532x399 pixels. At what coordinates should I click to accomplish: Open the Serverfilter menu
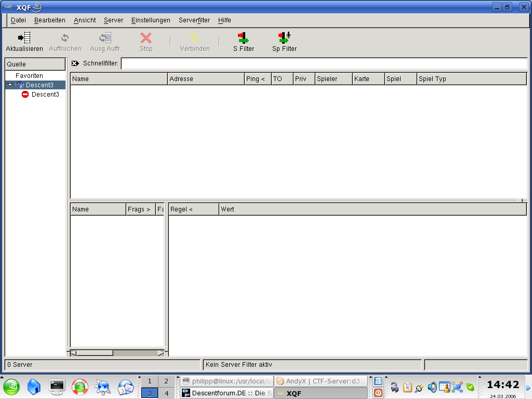tap(194, 20)
